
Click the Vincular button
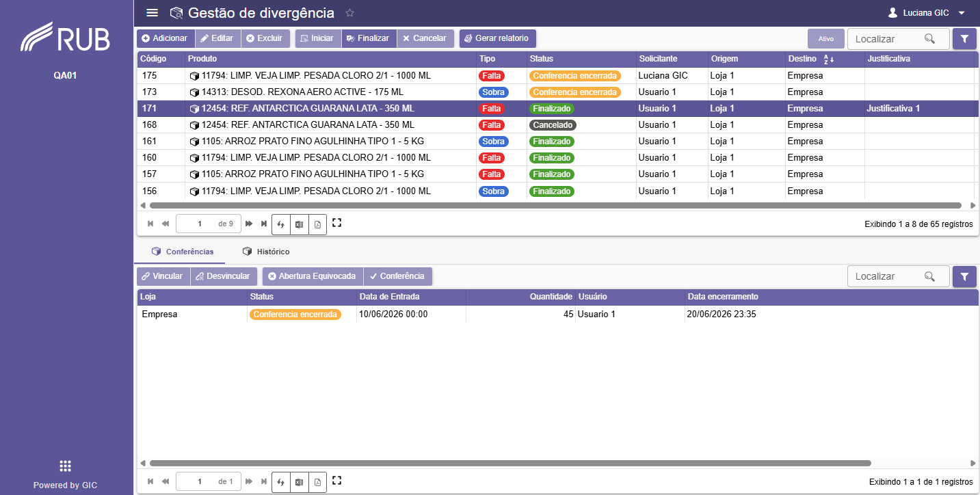(163, 276)
